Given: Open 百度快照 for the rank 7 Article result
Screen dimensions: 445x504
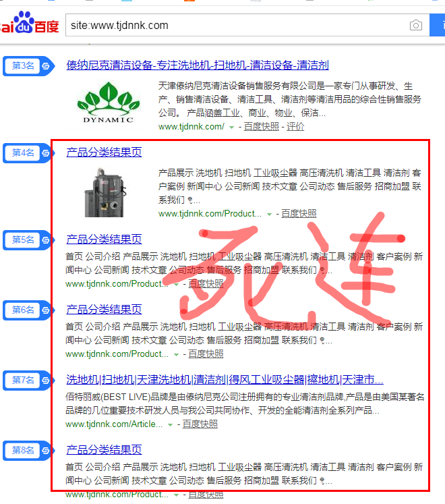Looking at the screenshot, I should 200,424.
